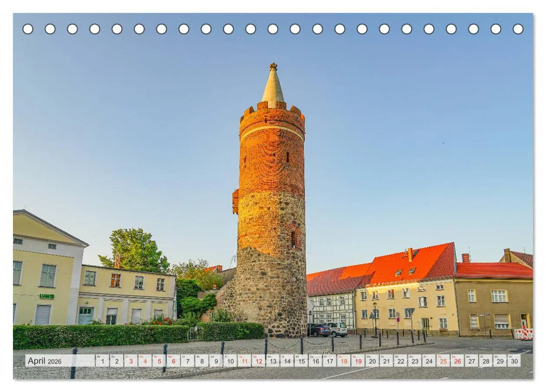Image resolution: width=546 pixels, height=392 pixels.
Task: Select the date cell 21 (Di)
Action: 387,361
